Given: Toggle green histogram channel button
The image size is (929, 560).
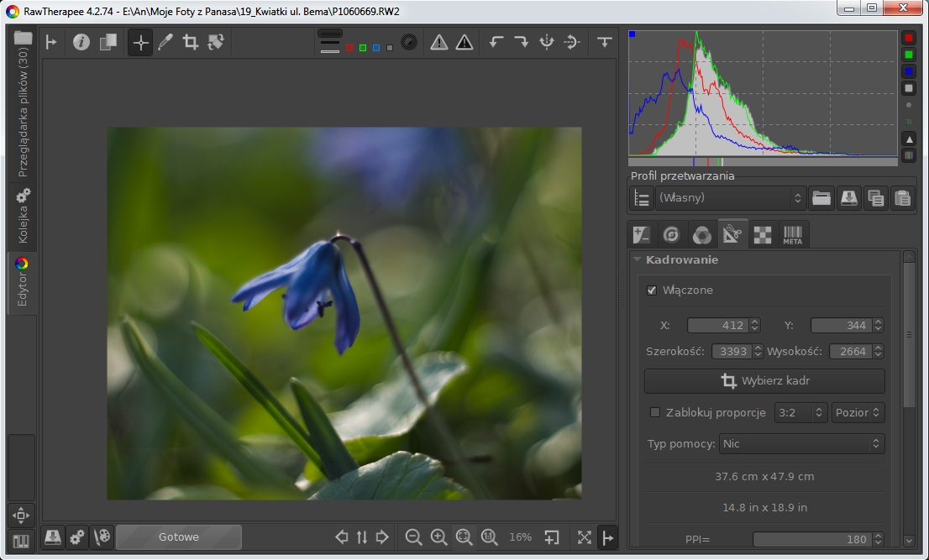Looking at the screenshot, I should [x=908, y=55].
